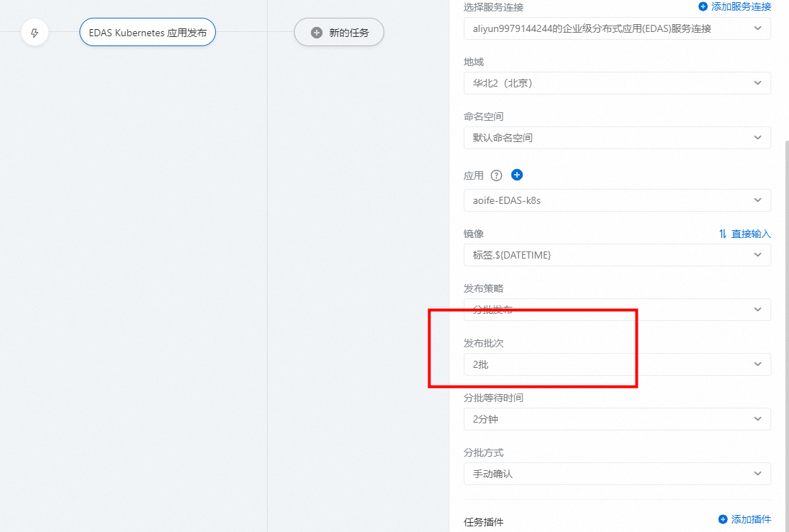Click the 发布批次 field label
Image resolution: width=789 pixels, height=532 pixels.
484,343
